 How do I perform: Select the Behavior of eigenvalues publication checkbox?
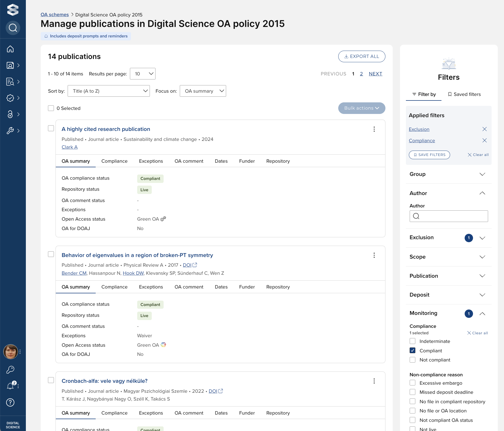point(51,254)
